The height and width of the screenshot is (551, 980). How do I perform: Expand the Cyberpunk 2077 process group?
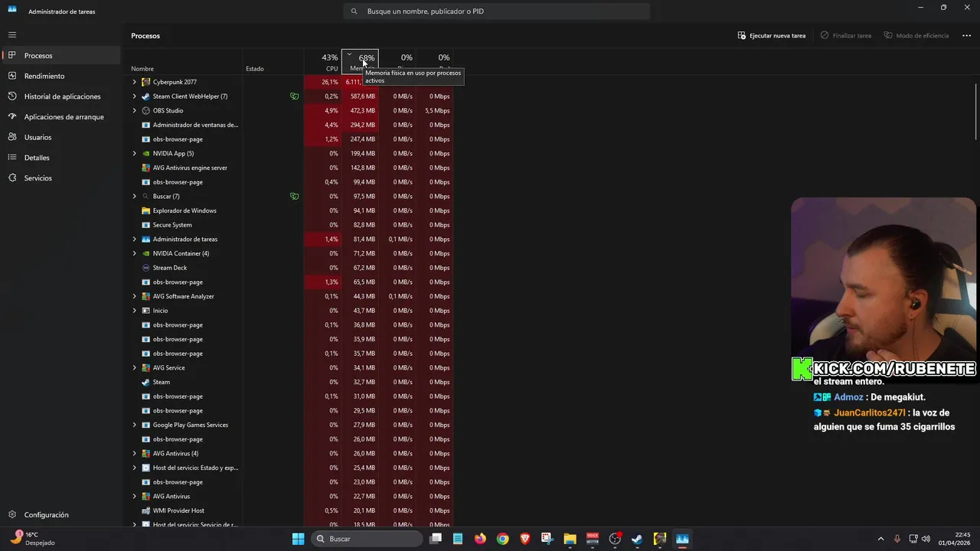coord(135,82)
